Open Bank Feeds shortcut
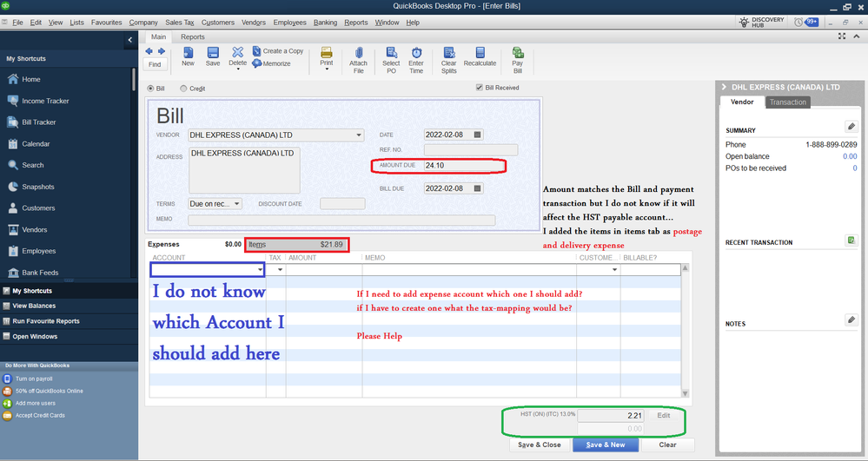The height and width of the screenshot is (461, 868). pyautogui.click(x=33, y=273)
